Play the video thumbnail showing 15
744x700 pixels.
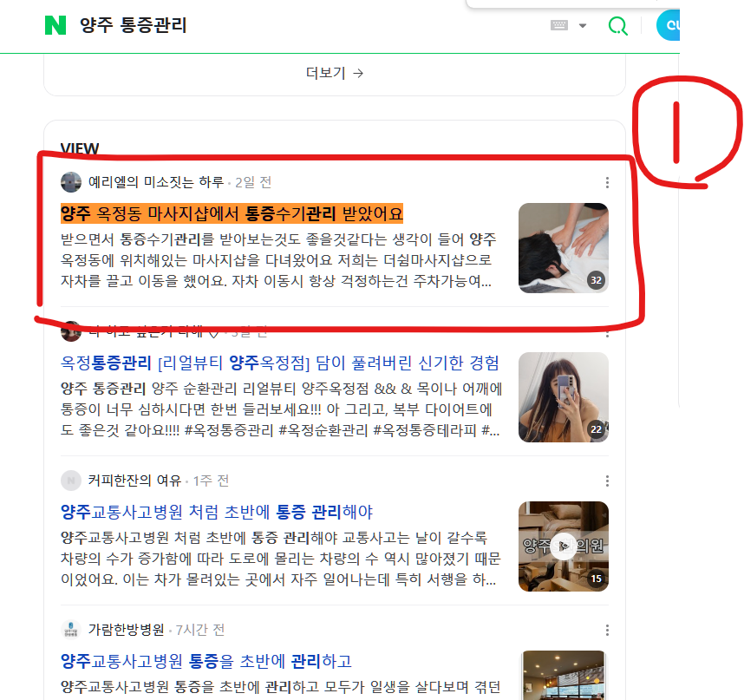click(564, 546)
